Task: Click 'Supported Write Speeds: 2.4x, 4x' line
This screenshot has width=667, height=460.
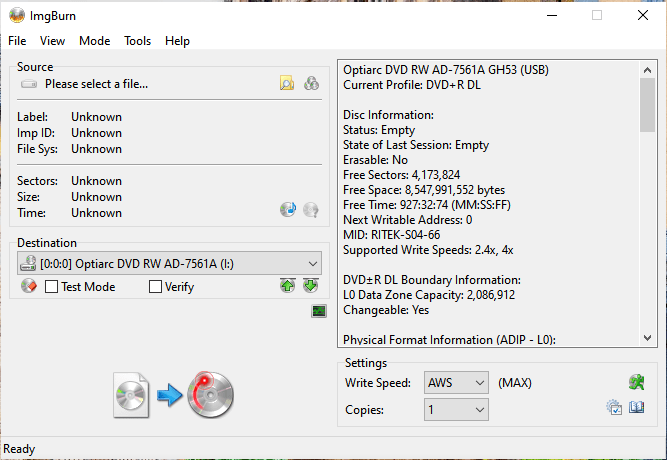Action: point(428,249)
